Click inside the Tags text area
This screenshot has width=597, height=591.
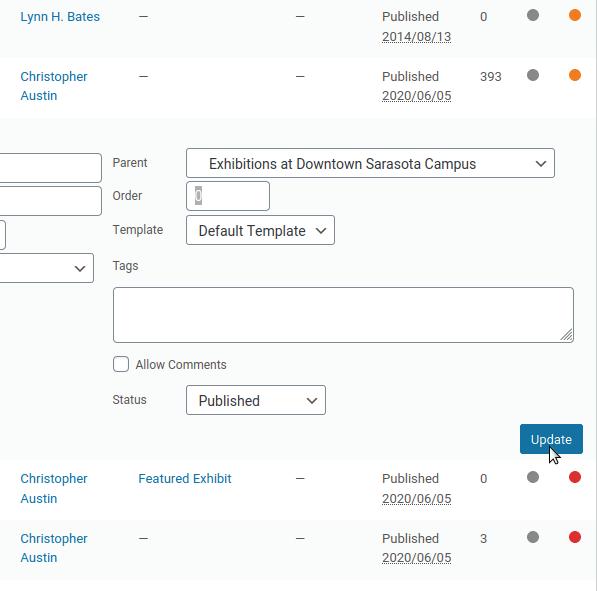tap(343, 315)
